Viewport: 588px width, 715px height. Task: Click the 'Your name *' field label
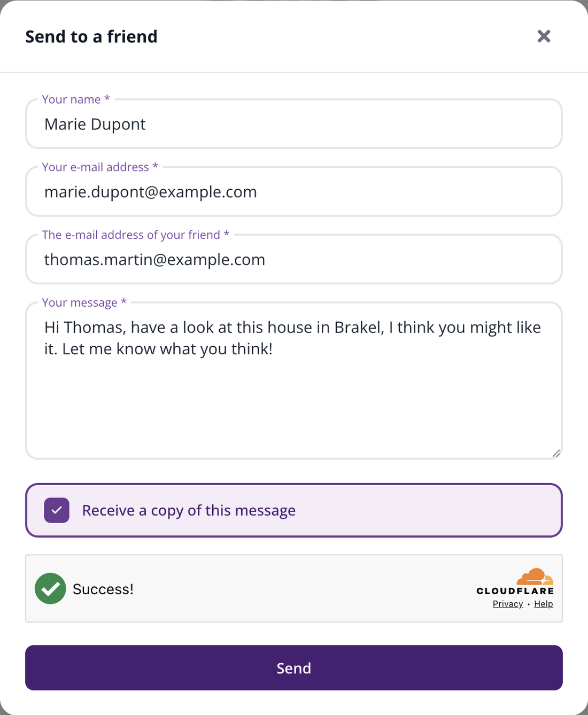(76, 99)
